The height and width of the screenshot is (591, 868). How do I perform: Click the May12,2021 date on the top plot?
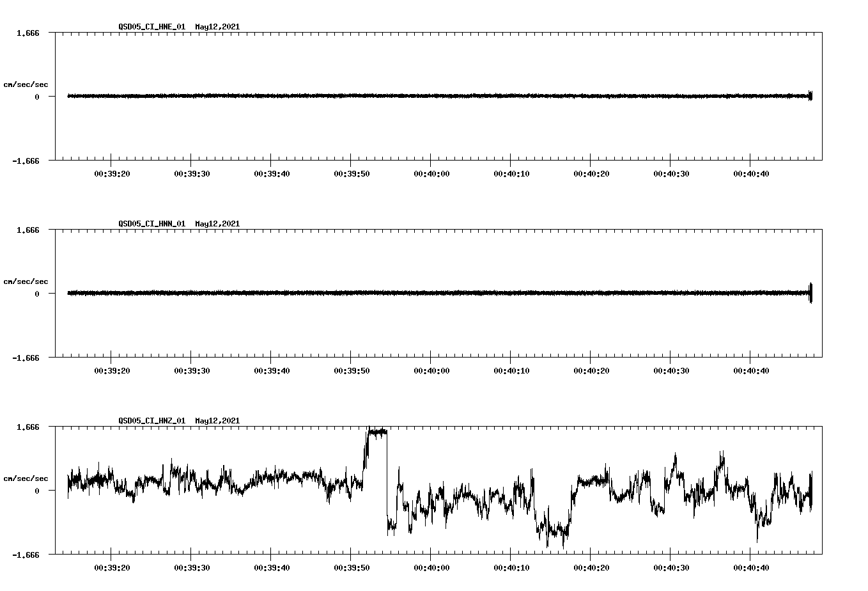point(217,28)
